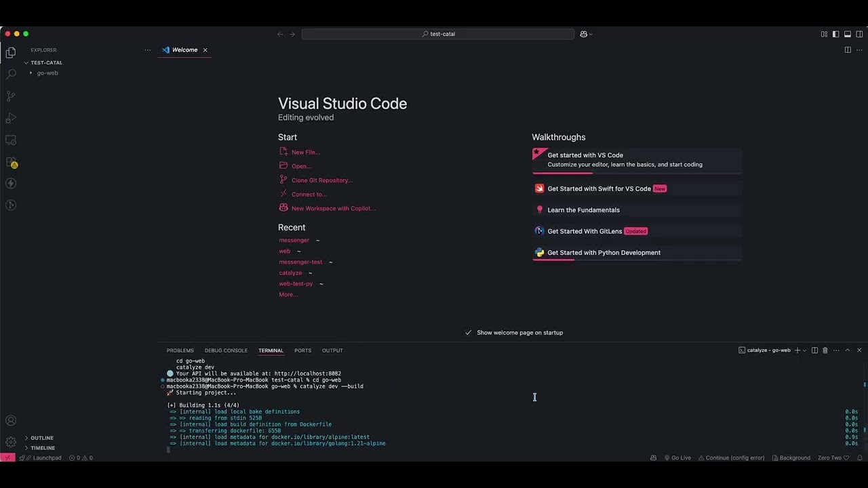Screen dimensions: 868x488
Task: Open Customize Layout in title bar
Action: click(824, 34)
